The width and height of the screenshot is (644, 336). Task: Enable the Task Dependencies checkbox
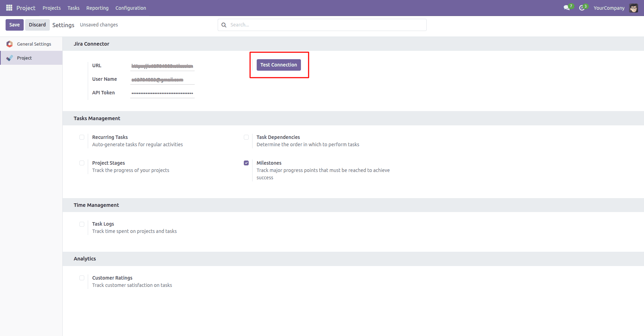(x=246, y=137)
